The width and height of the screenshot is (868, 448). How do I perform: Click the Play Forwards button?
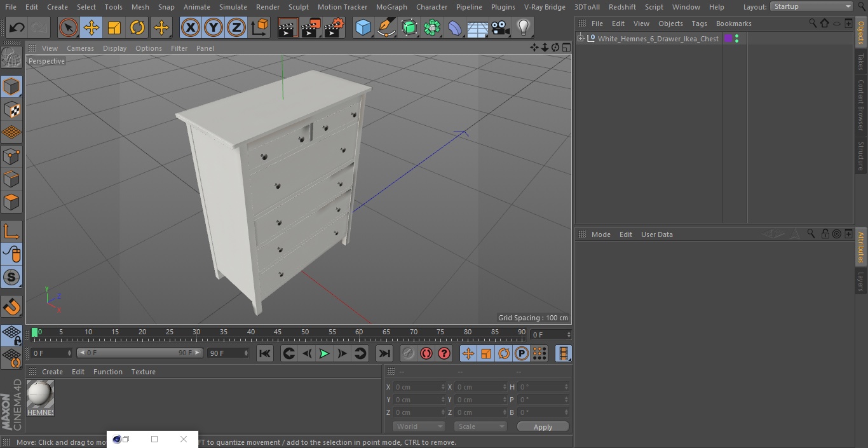324,353
